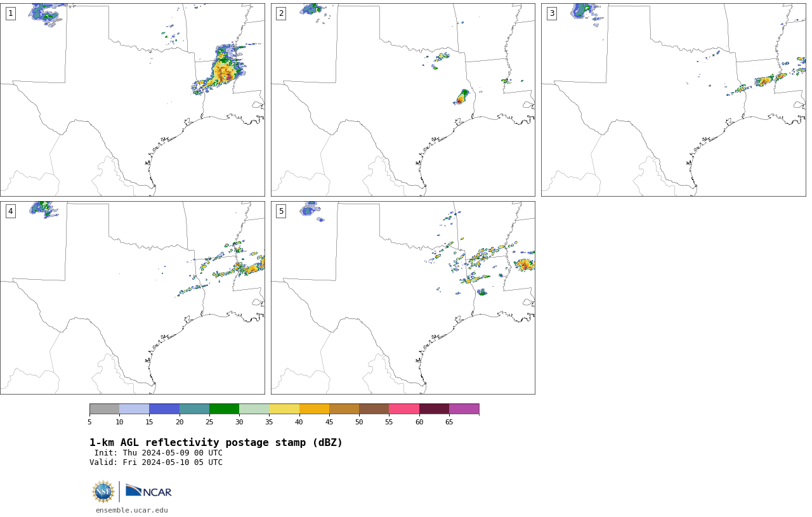Click the colorbar tick label 20
The width and height of the screenshot is (812, 517).
[x=180, y=422]
